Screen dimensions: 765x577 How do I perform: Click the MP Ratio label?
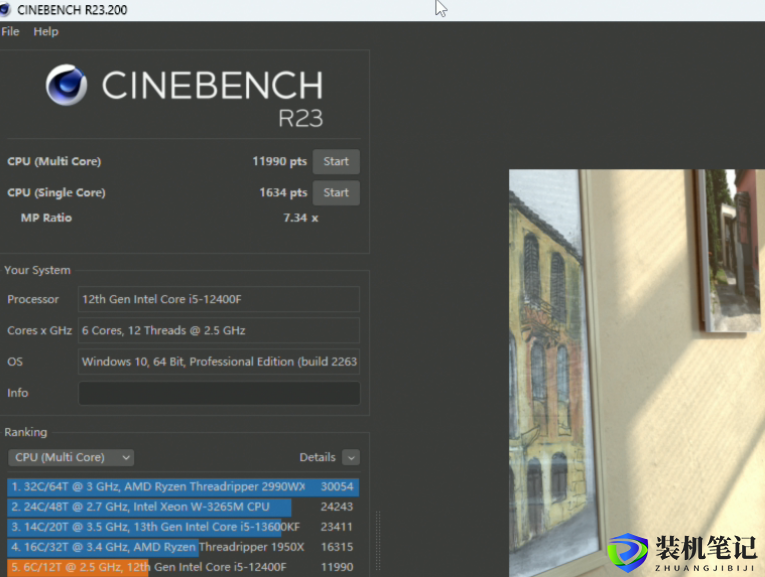tap(46, 218)
